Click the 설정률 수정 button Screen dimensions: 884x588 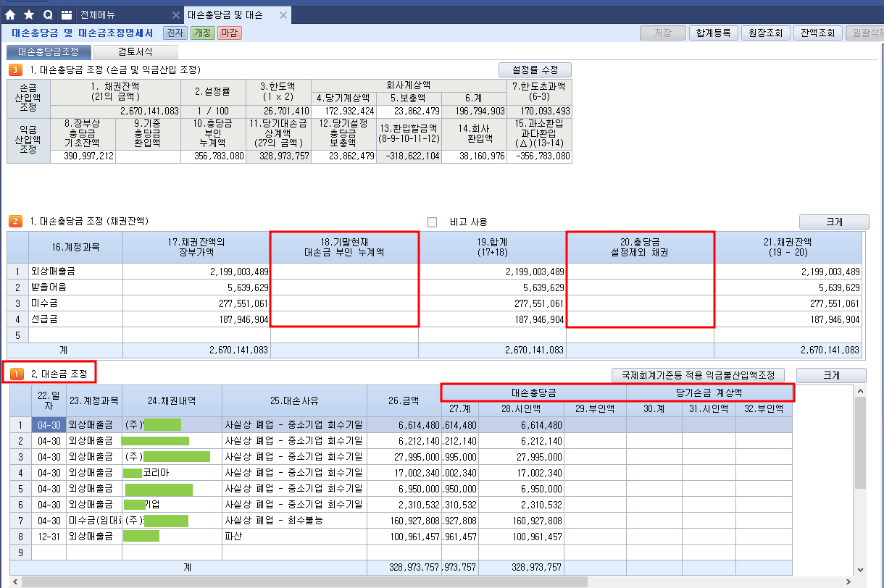coord(535,70)
